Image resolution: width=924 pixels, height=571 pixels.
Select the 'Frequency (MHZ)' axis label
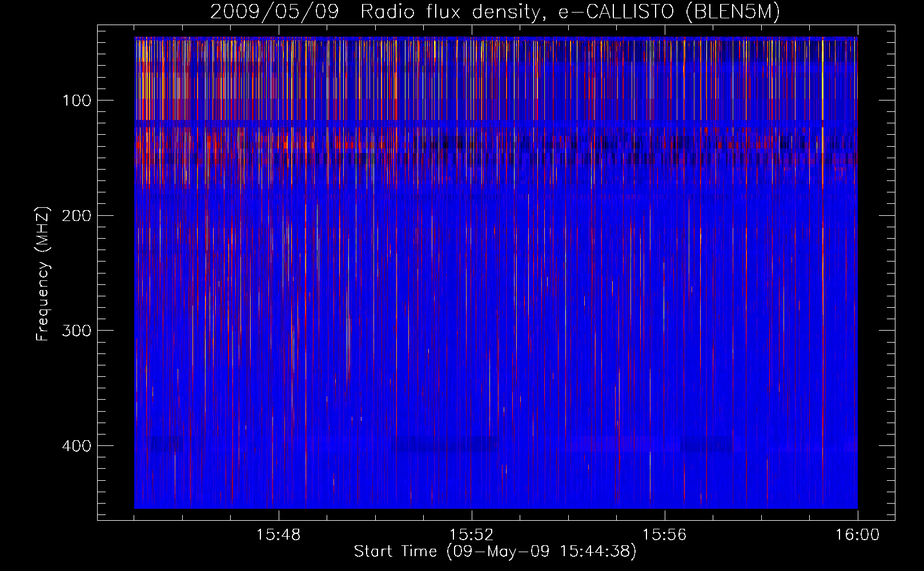43,274
